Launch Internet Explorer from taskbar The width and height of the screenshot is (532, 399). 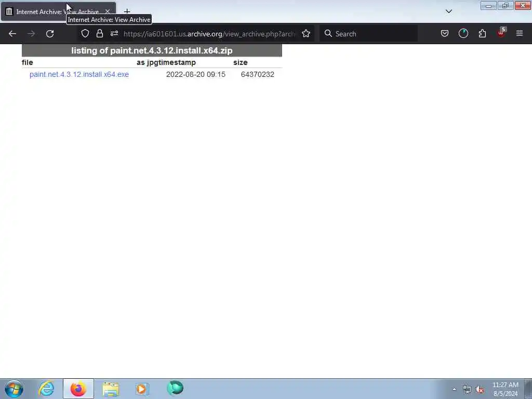pyautogui.click(x=46, y=389)
